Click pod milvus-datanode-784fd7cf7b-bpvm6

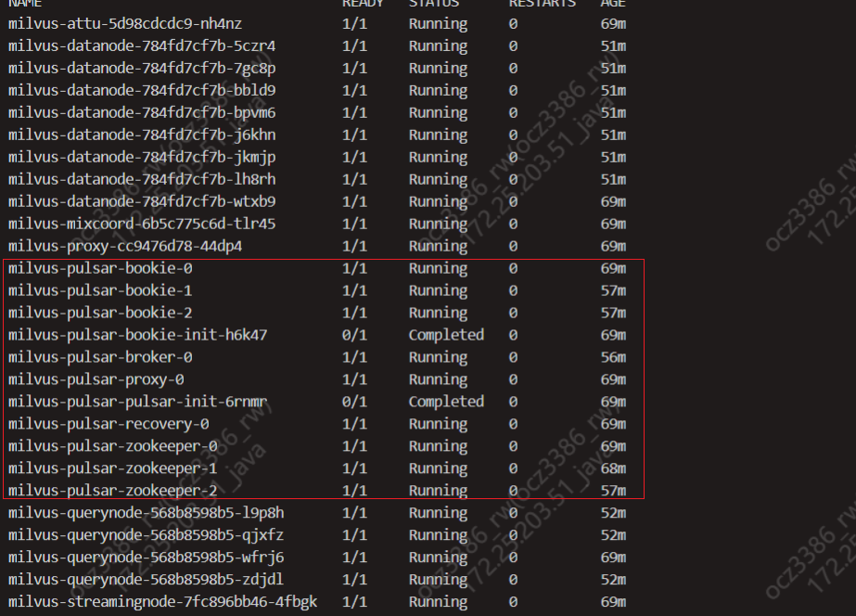click(x=142, y=112)
